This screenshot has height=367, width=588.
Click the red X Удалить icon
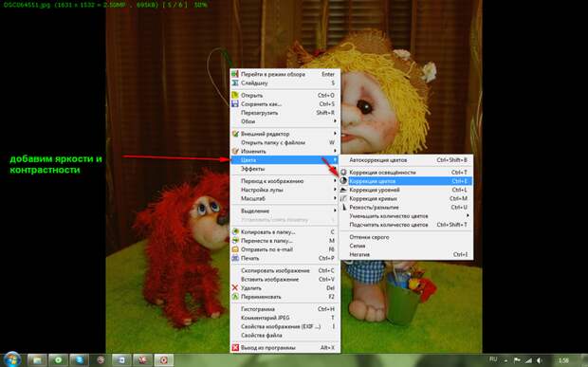coord(235,288)
